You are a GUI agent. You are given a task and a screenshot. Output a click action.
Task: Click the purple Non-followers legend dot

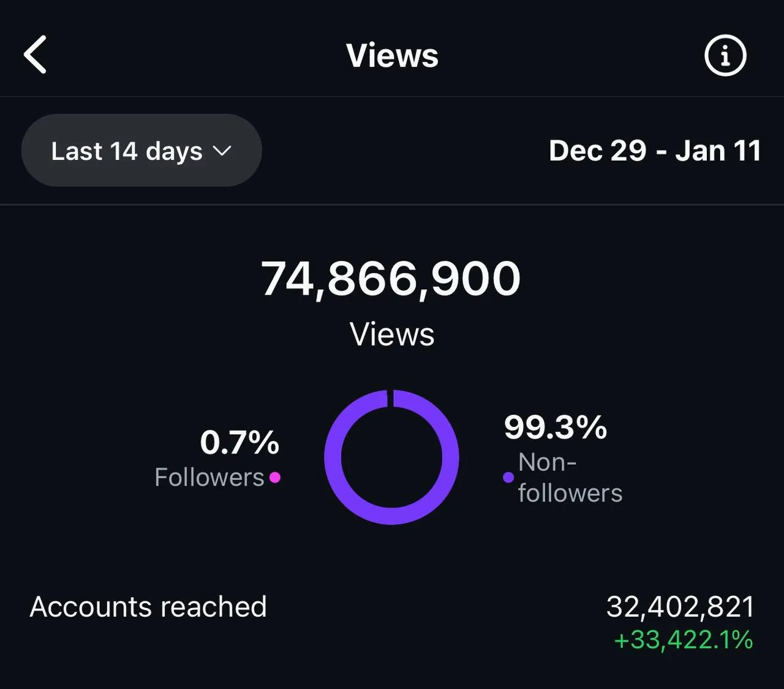pyautogui.click(x=508, y=477)
